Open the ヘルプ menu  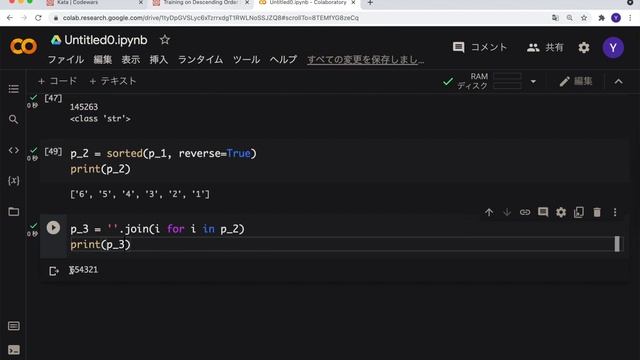(283, 60)
